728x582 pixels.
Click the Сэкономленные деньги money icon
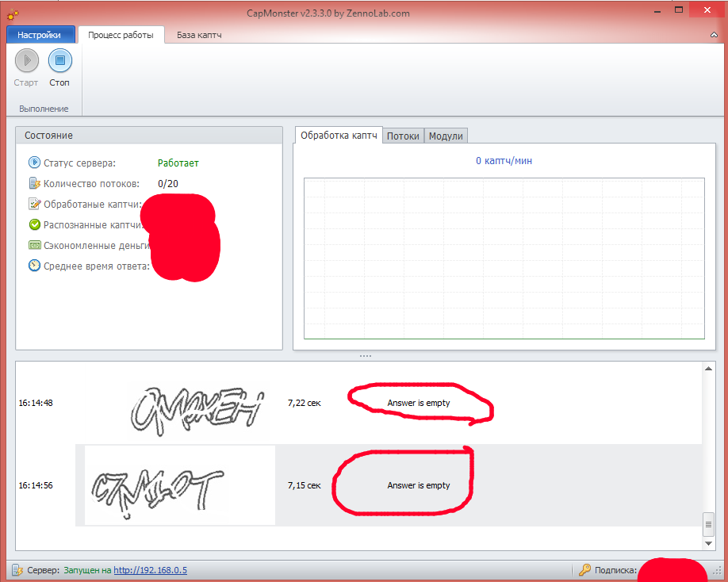34,245
